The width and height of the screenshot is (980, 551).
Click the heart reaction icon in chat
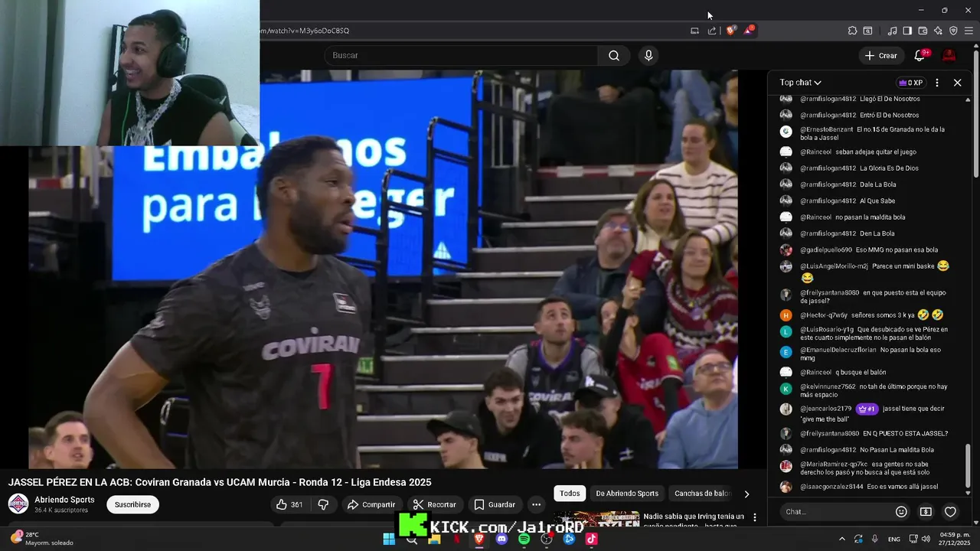tap(950, 511)
